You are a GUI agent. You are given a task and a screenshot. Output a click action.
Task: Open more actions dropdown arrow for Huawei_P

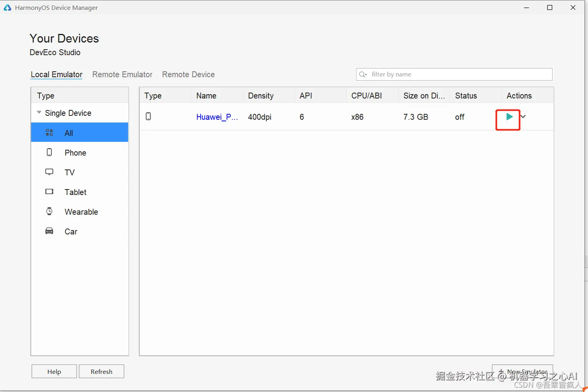click(523, 117)
